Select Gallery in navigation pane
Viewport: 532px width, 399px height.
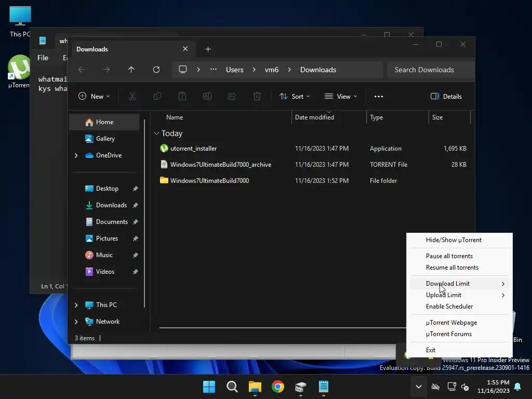tap(104, 139)
